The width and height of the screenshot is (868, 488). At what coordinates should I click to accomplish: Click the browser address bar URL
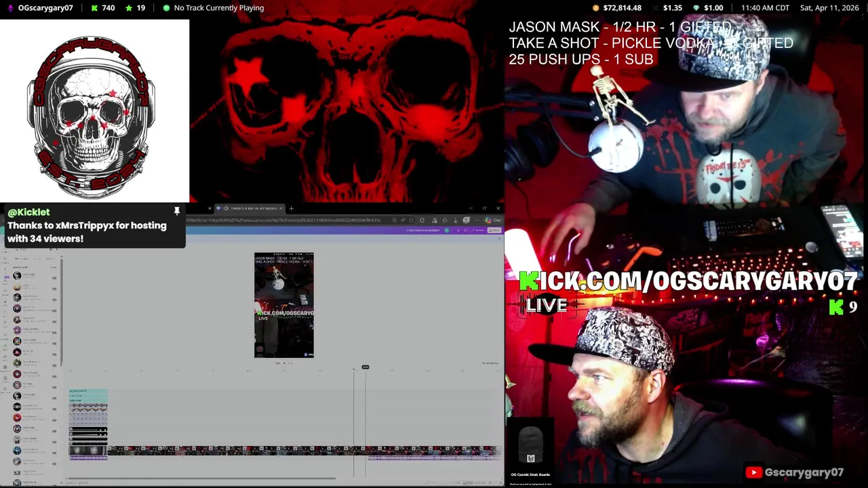click(x=285, y=220)
